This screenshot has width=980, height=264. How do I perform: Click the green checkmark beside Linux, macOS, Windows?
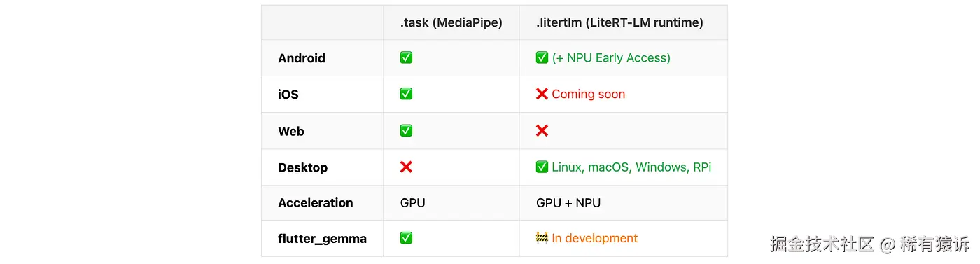click(x=542, y=167)
